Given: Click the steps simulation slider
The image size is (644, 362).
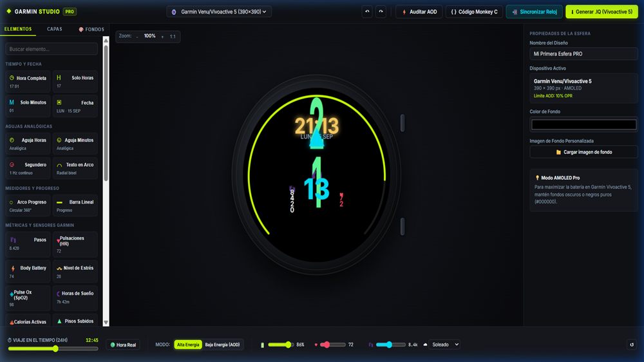Looking at the screenshot, I should [x=390, y=345].
